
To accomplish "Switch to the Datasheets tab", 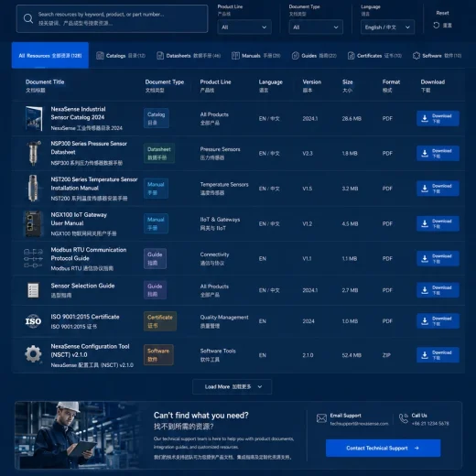I will [x=189, y=56].
